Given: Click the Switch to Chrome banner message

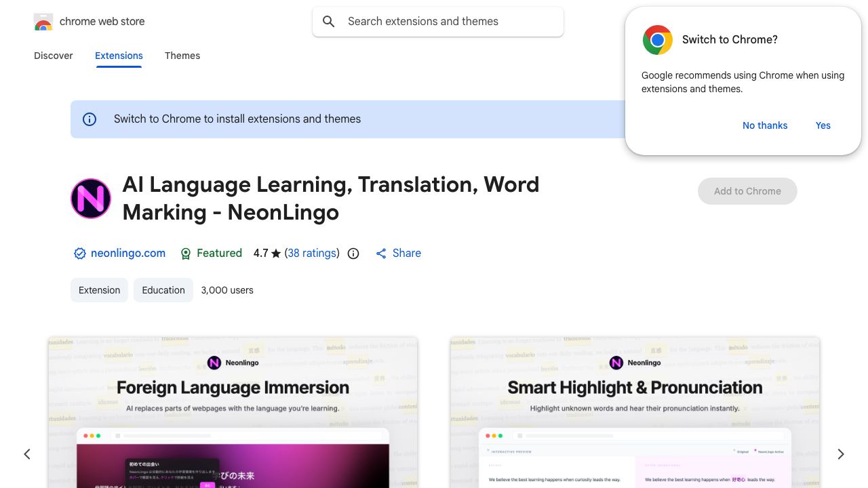Looking at the screenshot, I should (237, 119).
